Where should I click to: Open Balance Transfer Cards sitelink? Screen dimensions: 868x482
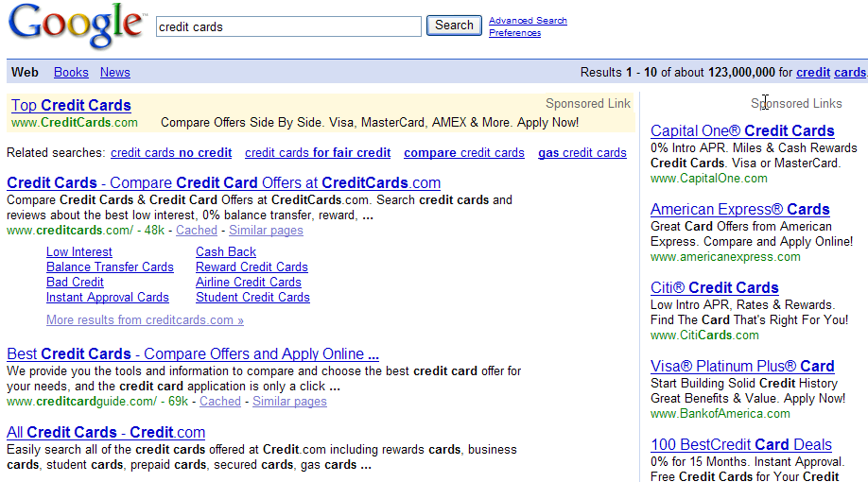(110, 267)
